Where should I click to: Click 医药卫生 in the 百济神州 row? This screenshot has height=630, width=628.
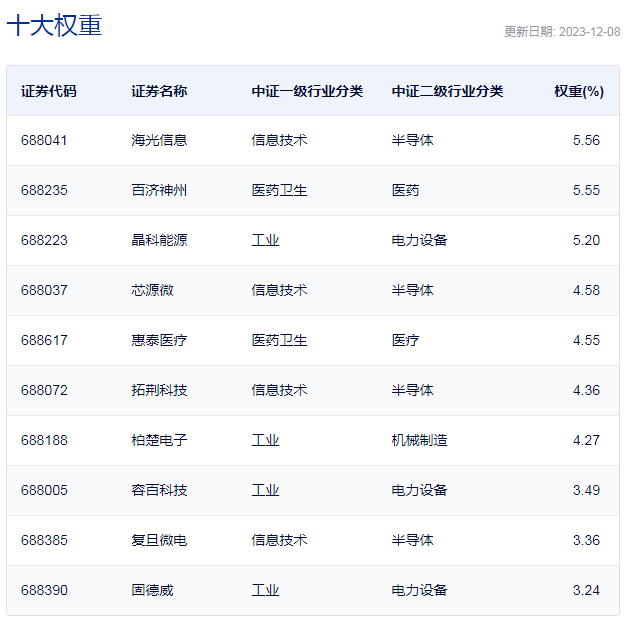(279, 190)
